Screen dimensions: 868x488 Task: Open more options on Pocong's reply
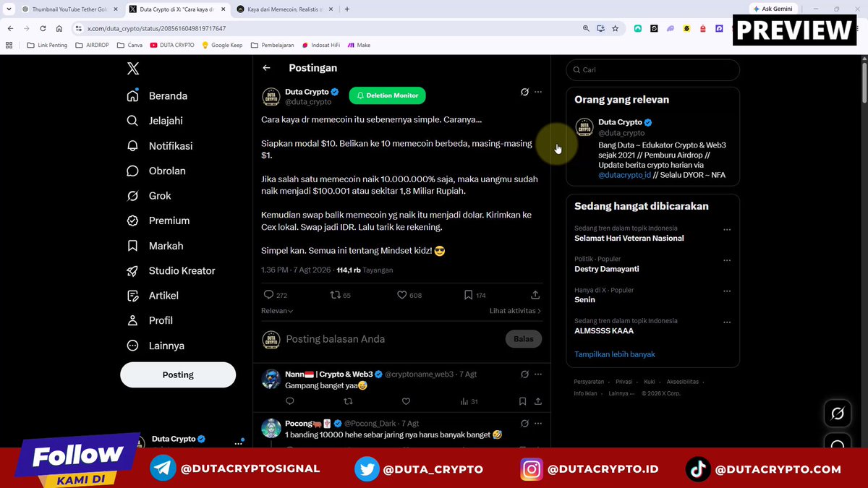(538, 423)
